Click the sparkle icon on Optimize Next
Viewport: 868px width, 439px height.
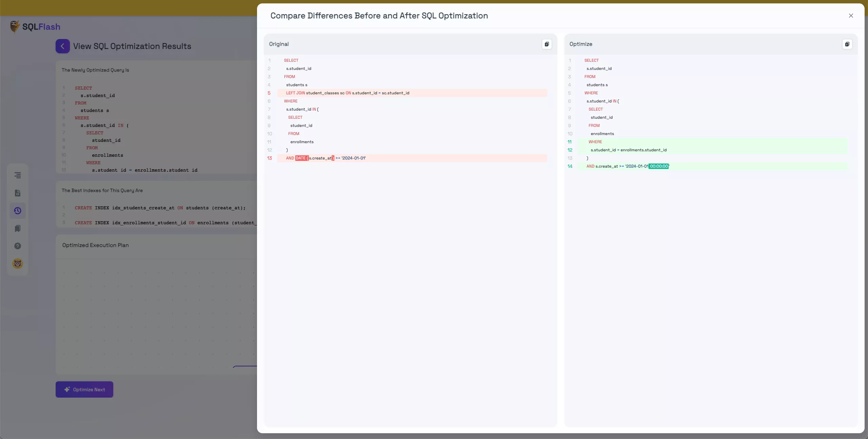(67, 389)
